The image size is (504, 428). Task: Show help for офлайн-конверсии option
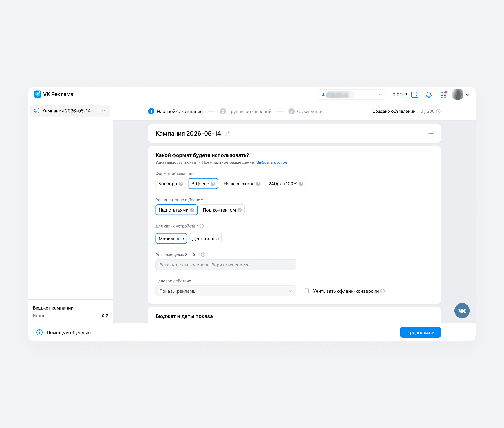point(382,291)
